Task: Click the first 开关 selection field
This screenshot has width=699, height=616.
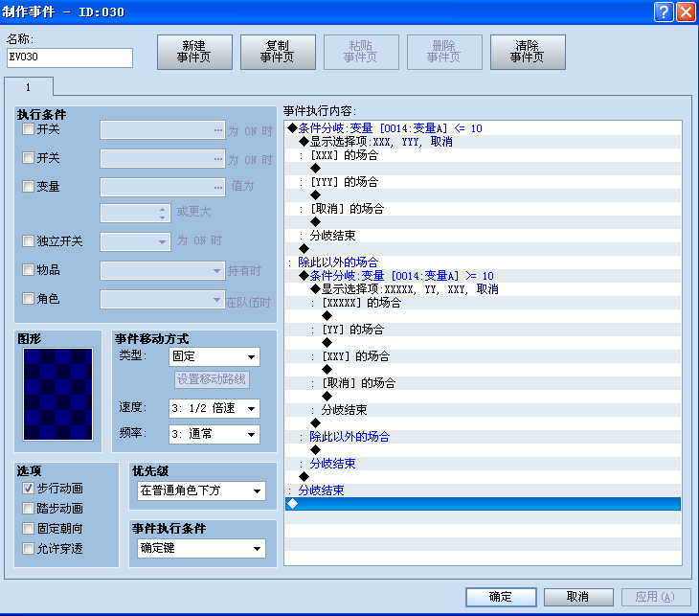Action: pyautogui.click(x=162, y=130)
